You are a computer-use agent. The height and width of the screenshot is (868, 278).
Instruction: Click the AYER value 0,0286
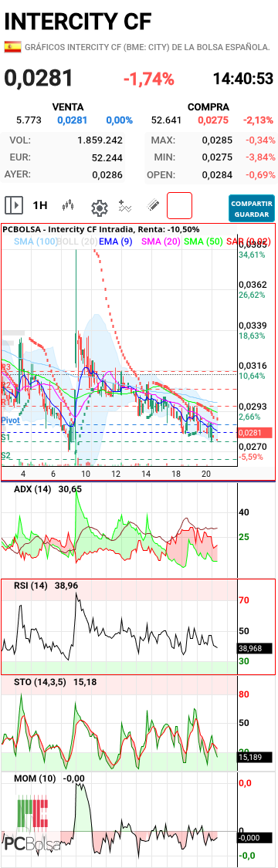[107, 175]
